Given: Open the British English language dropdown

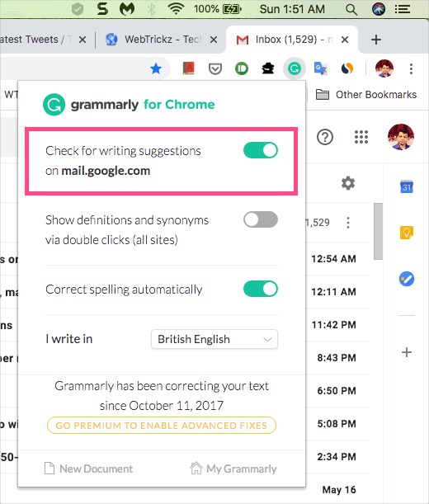Looking at the screenshot, I should coord(214,339).
